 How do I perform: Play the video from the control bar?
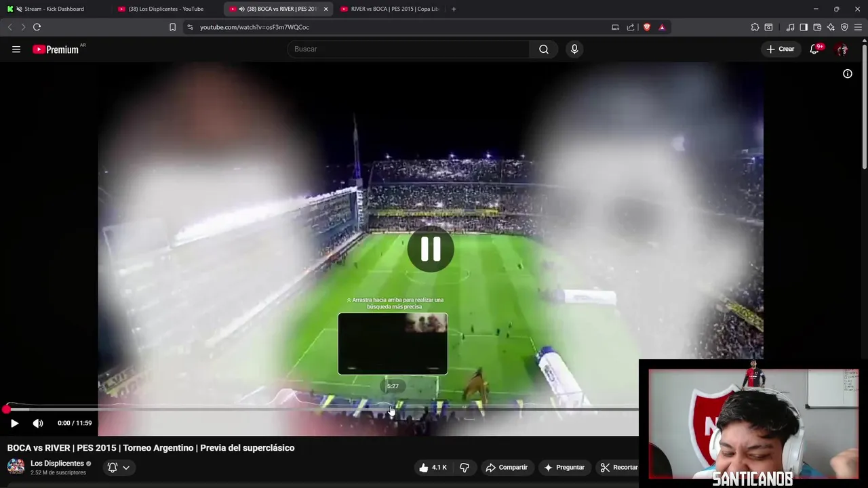[x=14, y=423]
